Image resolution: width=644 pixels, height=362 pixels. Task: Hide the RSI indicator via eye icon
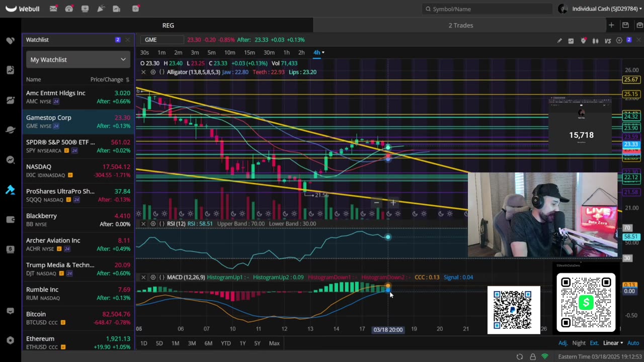coord(153,224)
